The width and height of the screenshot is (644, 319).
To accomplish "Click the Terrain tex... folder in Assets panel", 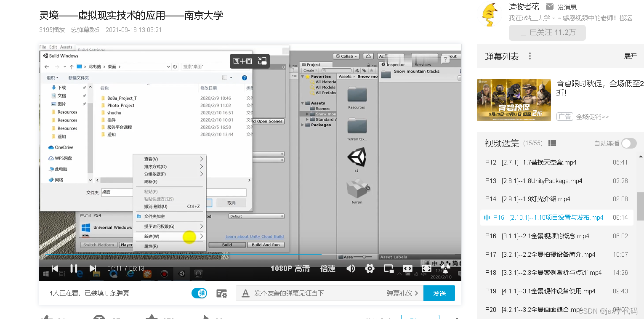I will point(357,126).
